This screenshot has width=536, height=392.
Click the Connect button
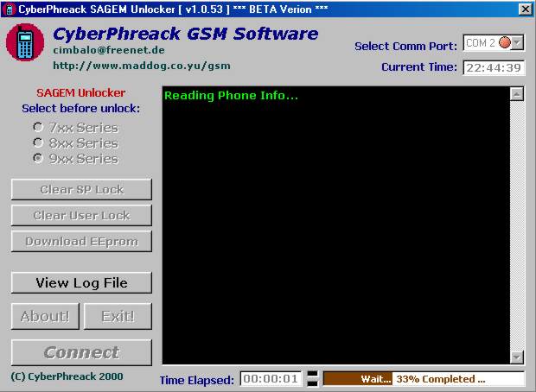coord(81,352)
